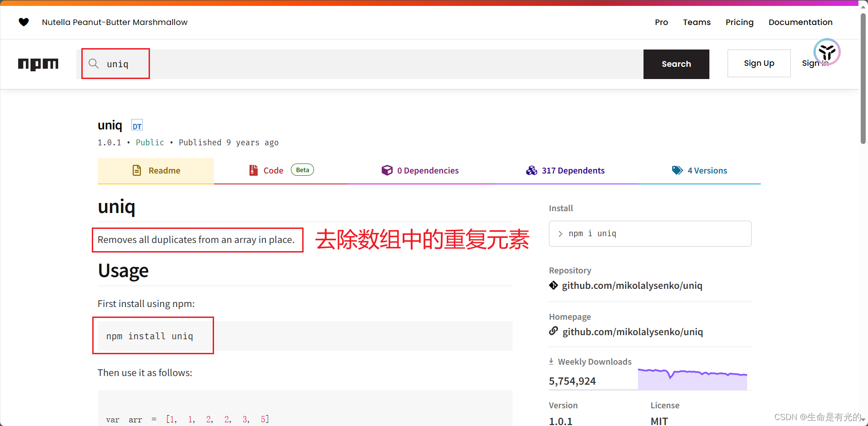This screenshot has height=426, width=868.
Task: Click the Sign In link
Action: pos(815,63)
